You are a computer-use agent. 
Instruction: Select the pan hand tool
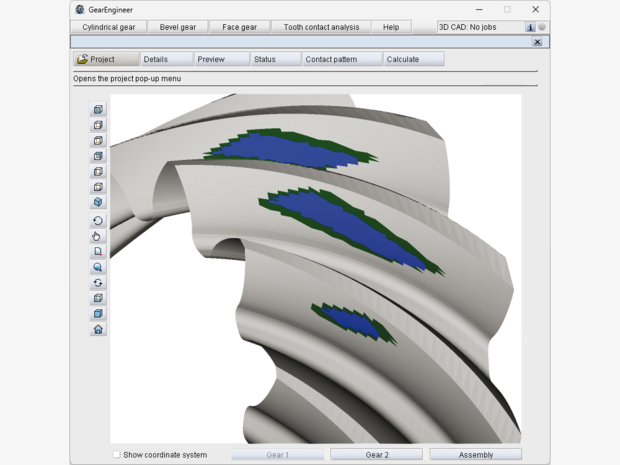[x=98, y=236]
